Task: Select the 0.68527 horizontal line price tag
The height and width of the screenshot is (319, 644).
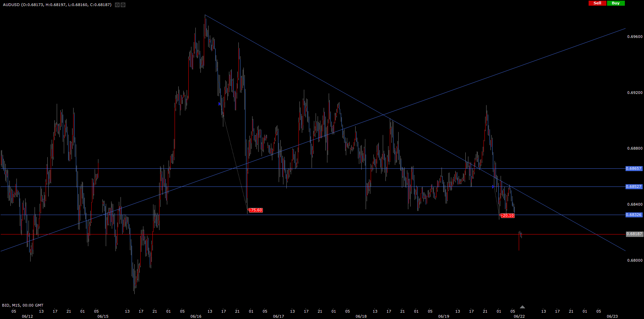Action: 634,187
